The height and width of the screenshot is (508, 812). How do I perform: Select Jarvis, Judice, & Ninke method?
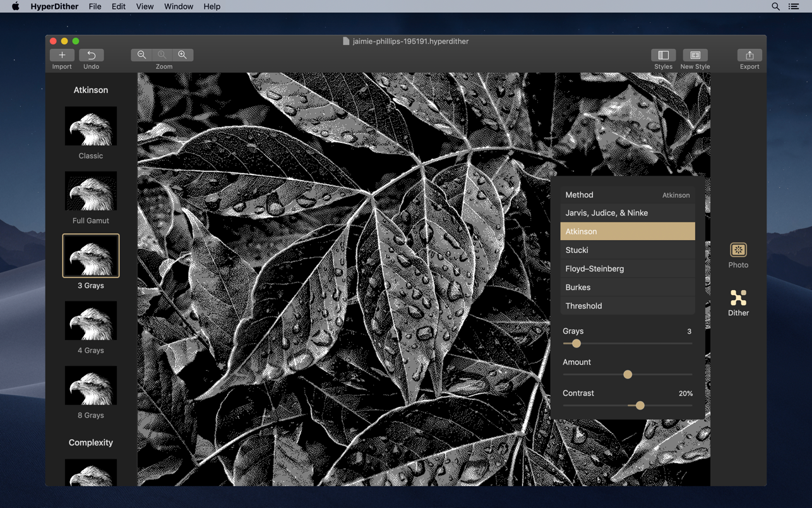pos(627,213)
